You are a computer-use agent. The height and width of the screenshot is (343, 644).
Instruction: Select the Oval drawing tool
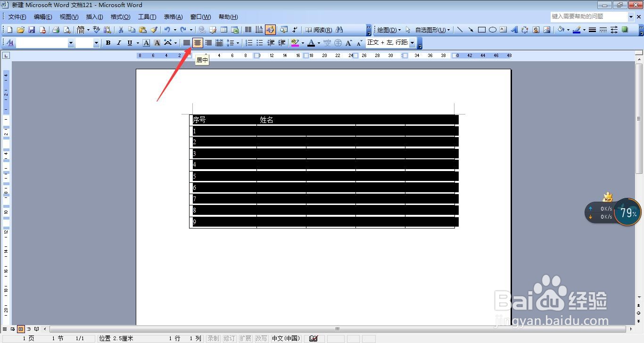493,30
